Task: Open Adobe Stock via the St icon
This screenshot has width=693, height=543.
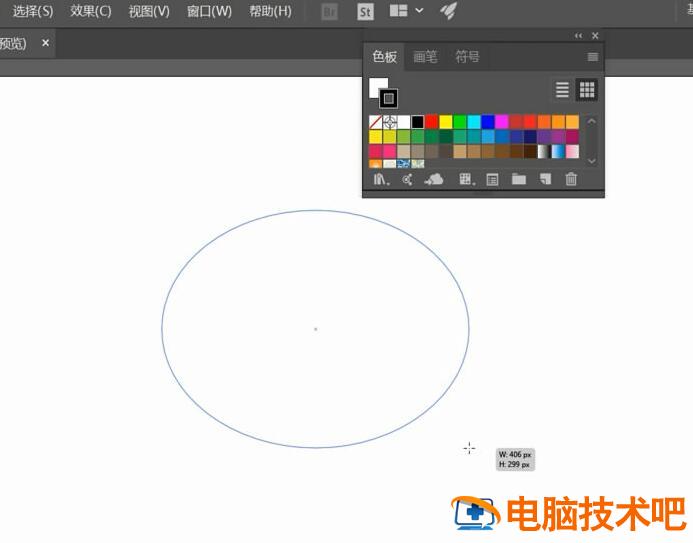Action: click(x=365, y=11)
